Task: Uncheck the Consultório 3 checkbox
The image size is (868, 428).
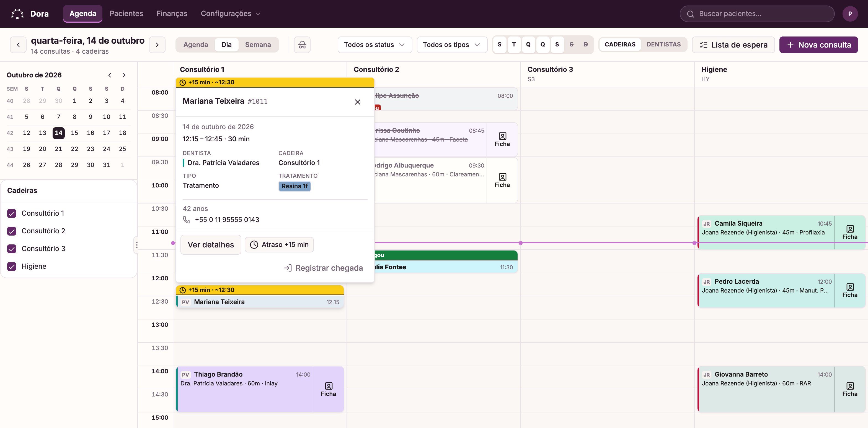Action: click(11, 249)
